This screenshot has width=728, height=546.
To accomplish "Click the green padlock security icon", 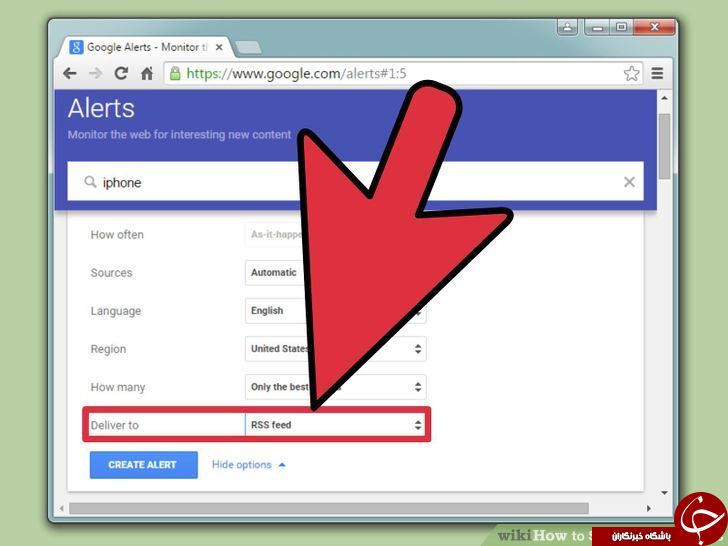I will [x=175, y=73].
